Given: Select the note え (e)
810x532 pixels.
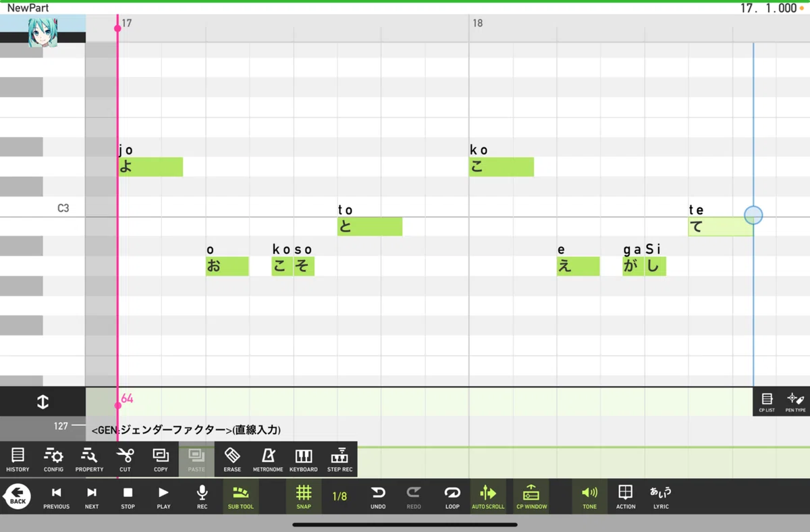Looking at the screenshot, I should 578,266.
